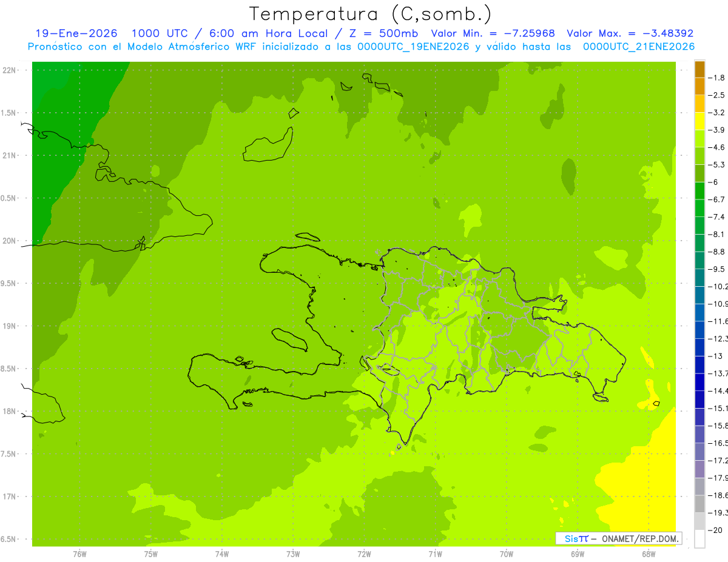Click the '70W' longitude label

507,554
